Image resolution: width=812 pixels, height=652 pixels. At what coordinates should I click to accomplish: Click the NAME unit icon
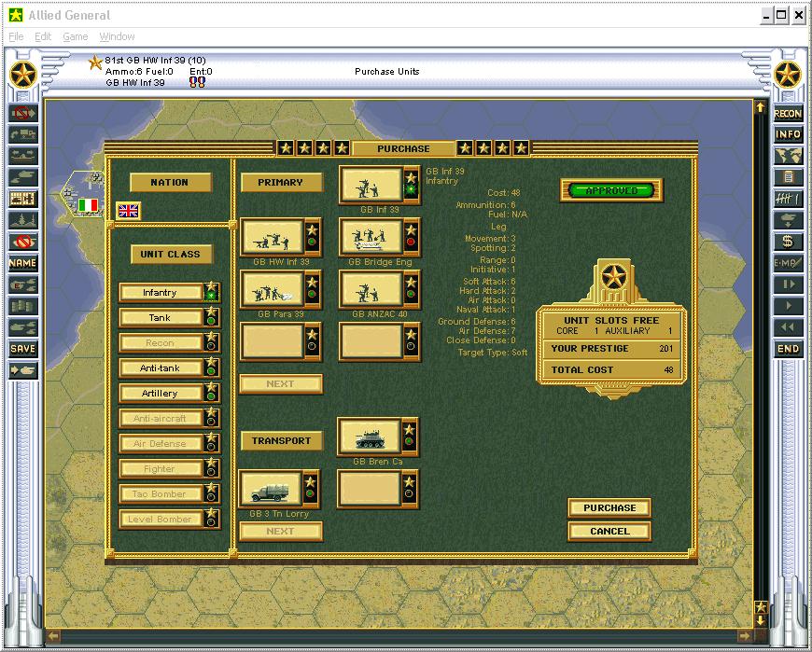pyautogui.click(x=22, y=263)
